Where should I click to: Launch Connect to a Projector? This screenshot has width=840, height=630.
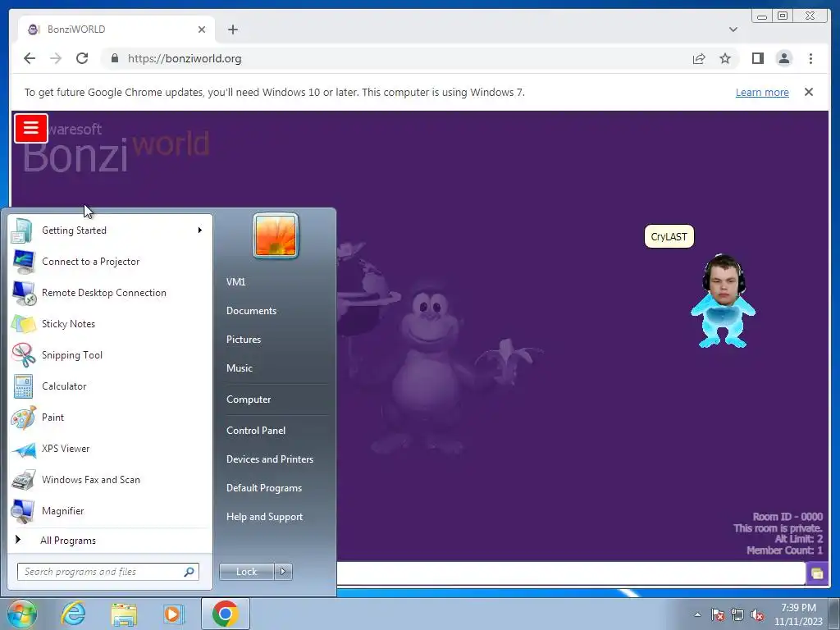110,262
